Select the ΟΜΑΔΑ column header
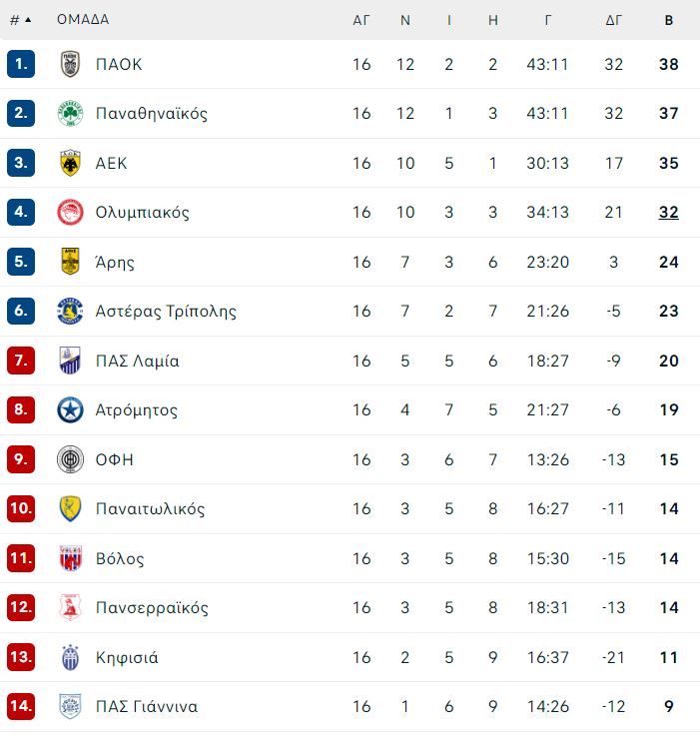 [x=83, y=19]
